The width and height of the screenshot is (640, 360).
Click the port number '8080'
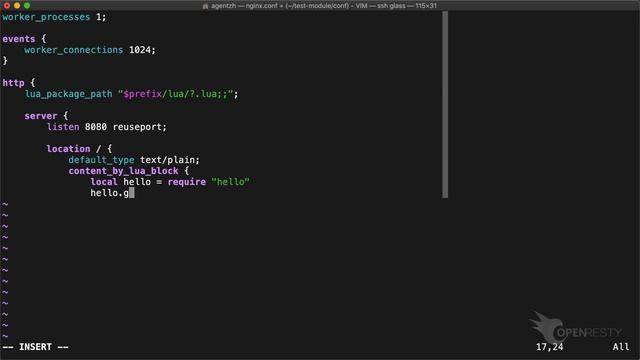pyautogui.click(x=96, y=127)
